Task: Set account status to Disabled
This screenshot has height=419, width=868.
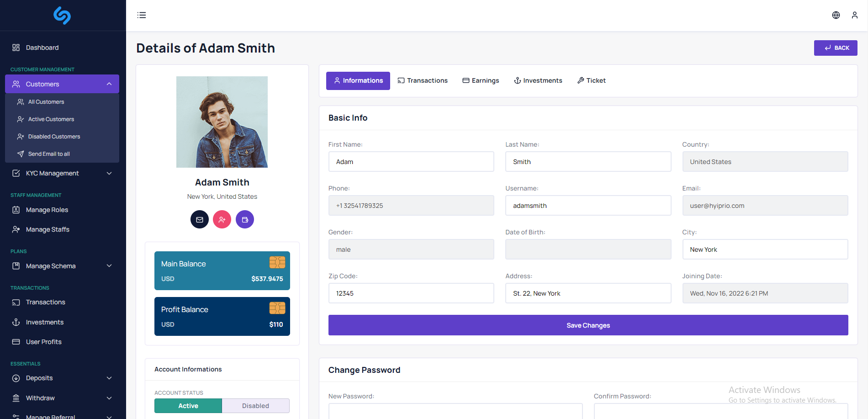Action: click(x=255, y=406)
